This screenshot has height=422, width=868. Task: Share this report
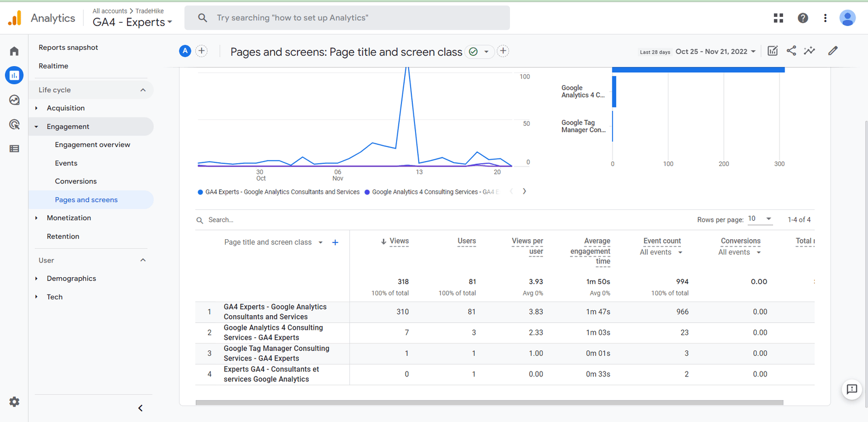(x=792, y=50)
